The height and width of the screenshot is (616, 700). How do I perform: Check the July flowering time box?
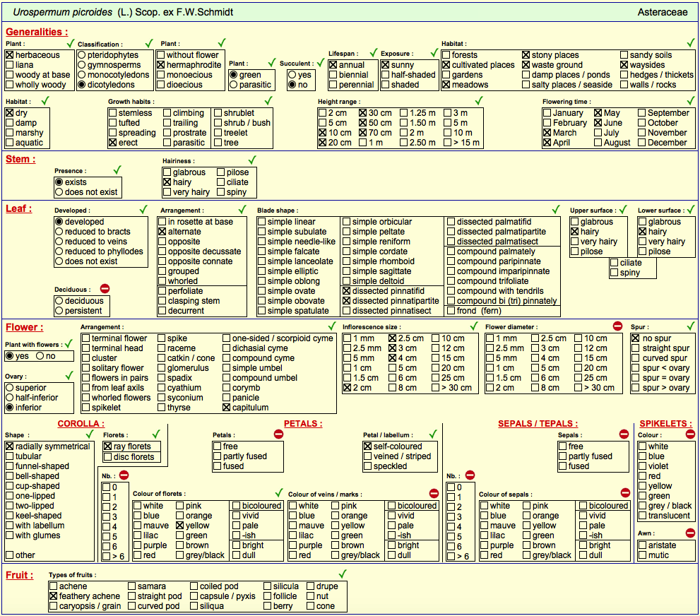(598, 133)
